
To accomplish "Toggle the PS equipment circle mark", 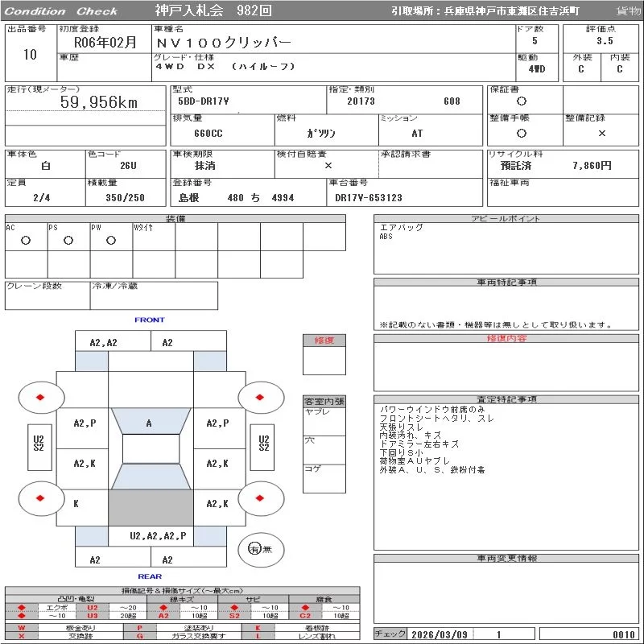I will click(68, 240).
